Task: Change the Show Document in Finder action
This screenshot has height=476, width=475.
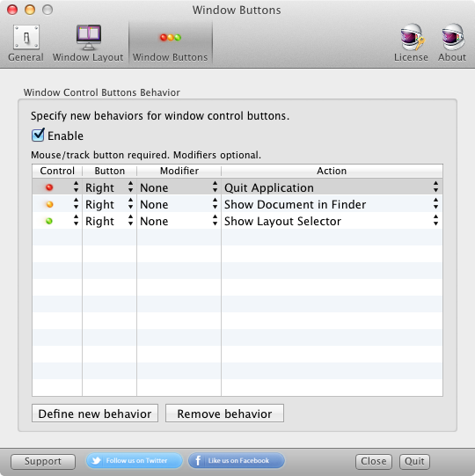Action: click(x=332, y=204)
